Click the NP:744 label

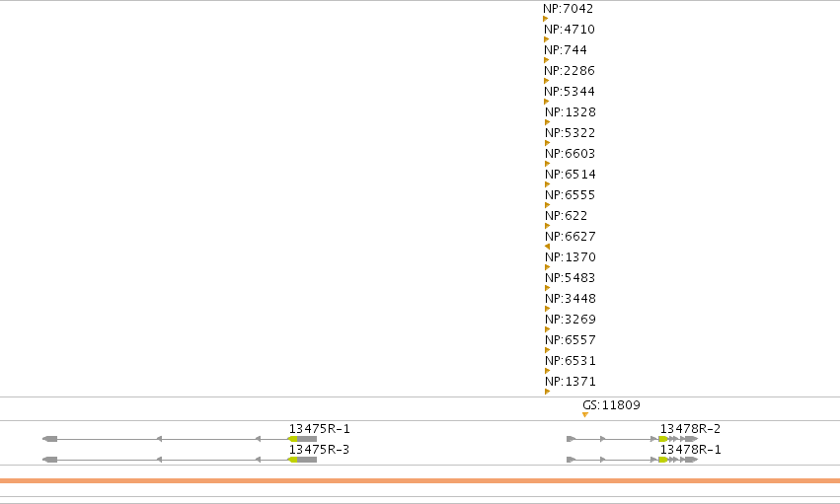[566, 50]
